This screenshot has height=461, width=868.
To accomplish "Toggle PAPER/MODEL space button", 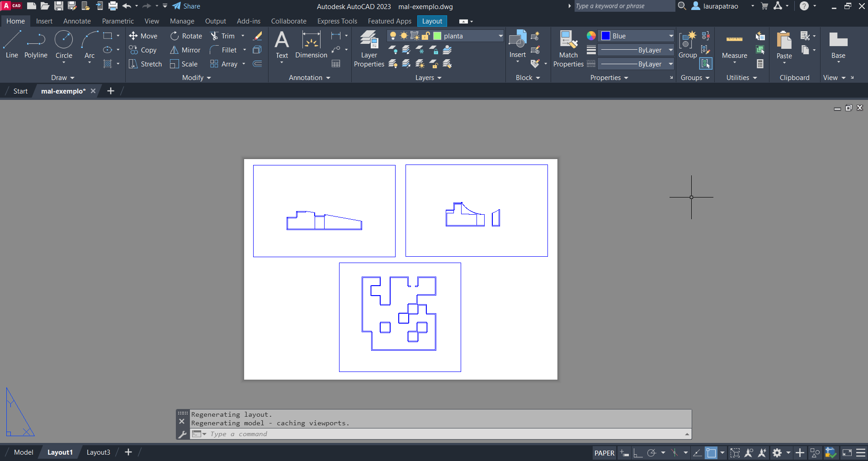I will (x=604, y=453).
